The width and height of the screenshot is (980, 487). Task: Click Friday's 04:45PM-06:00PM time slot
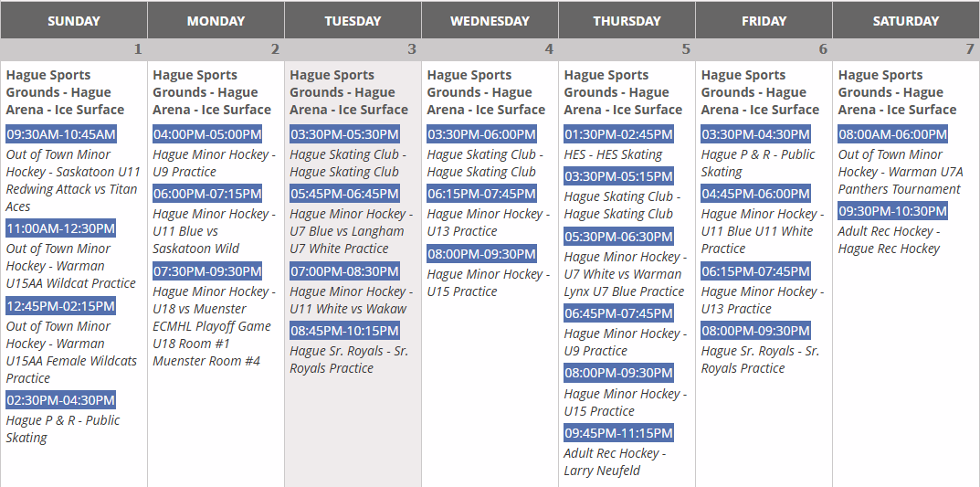click(755, 194)
